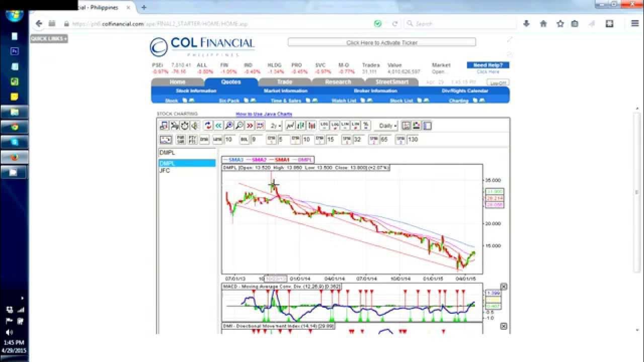This screenshot has height=362, width=644.
Task: Click the Need Help? button
Action: pyautogui.click(x=488, y=65)
